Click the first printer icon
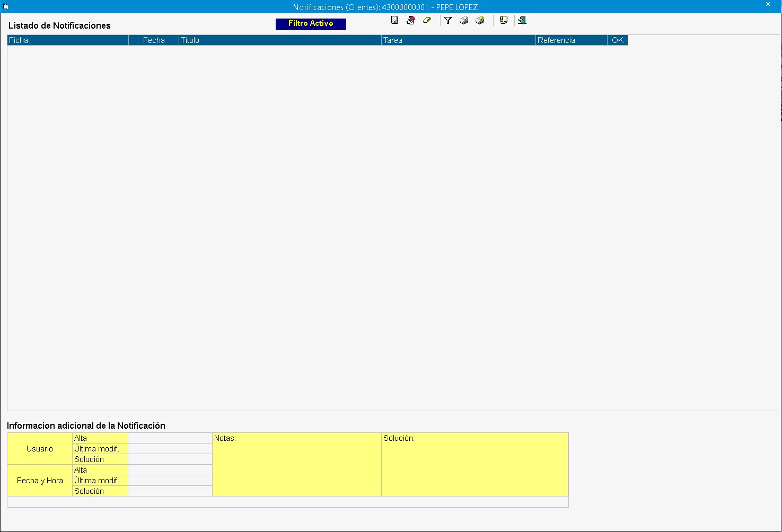 464,20
